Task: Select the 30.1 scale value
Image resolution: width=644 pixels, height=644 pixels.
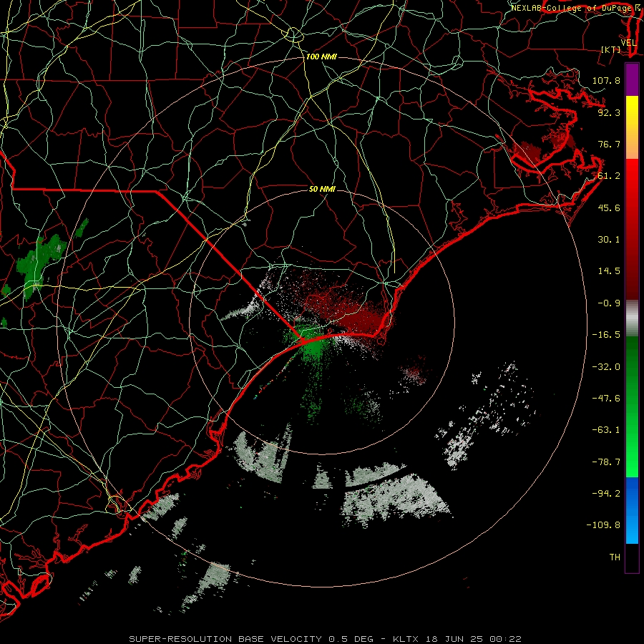Action: (x=609, y=240)
